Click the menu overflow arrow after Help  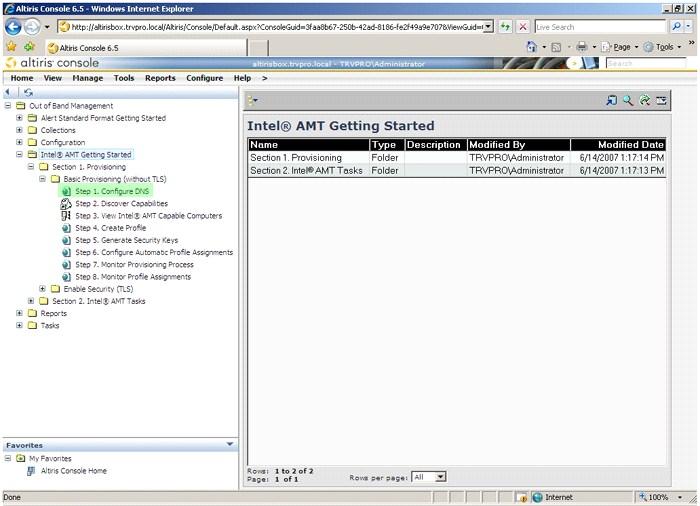coord(265,78)
